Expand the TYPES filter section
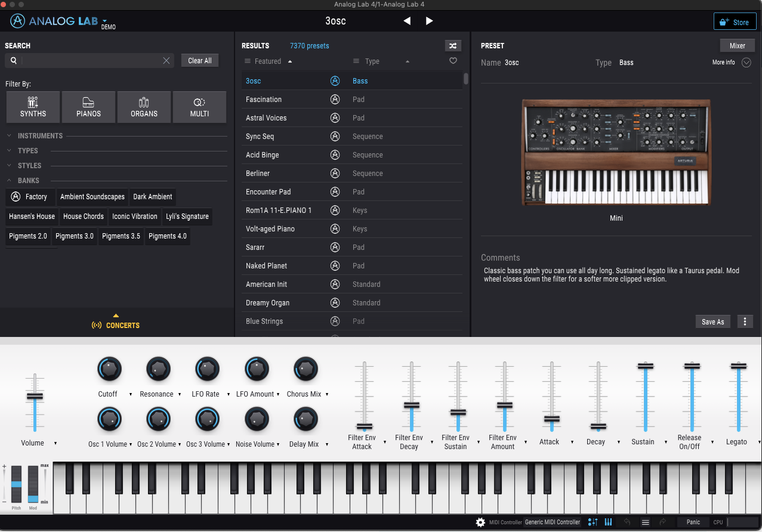This screenshot has width=762, height=532. 27,151
